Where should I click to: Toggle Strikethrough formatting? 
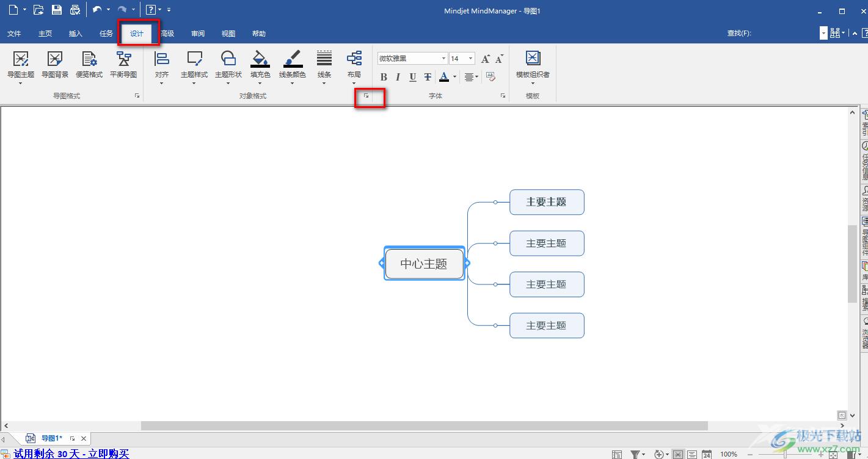(428, 77)
